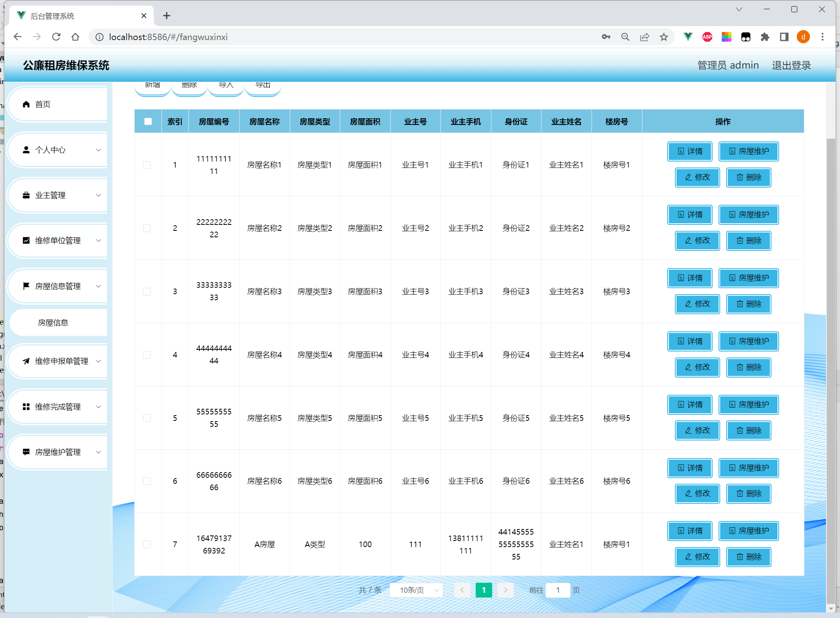
Task: Reload the page using browser refresh icon
Action: coord(56,37)
